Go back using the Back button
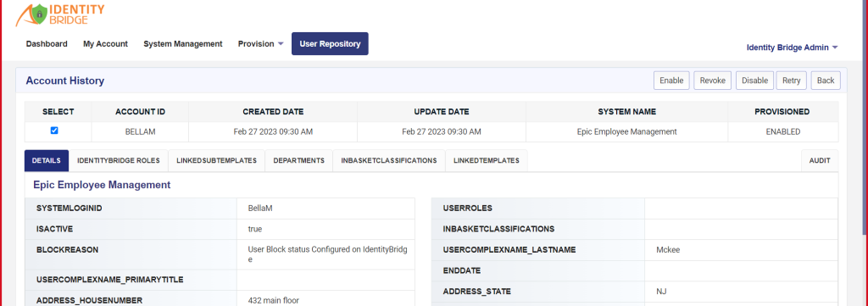868x306 pixels. coord(826,81)
